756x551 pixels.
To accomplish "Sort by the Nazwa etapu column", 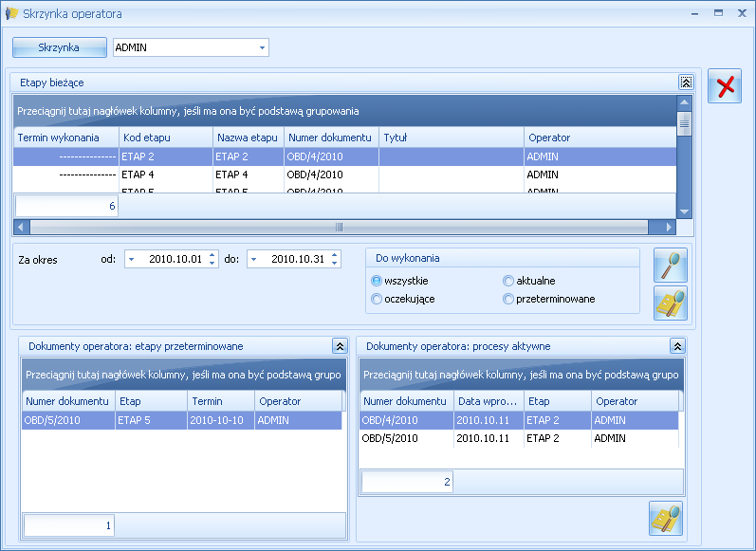I will click(x=249, y=138).
